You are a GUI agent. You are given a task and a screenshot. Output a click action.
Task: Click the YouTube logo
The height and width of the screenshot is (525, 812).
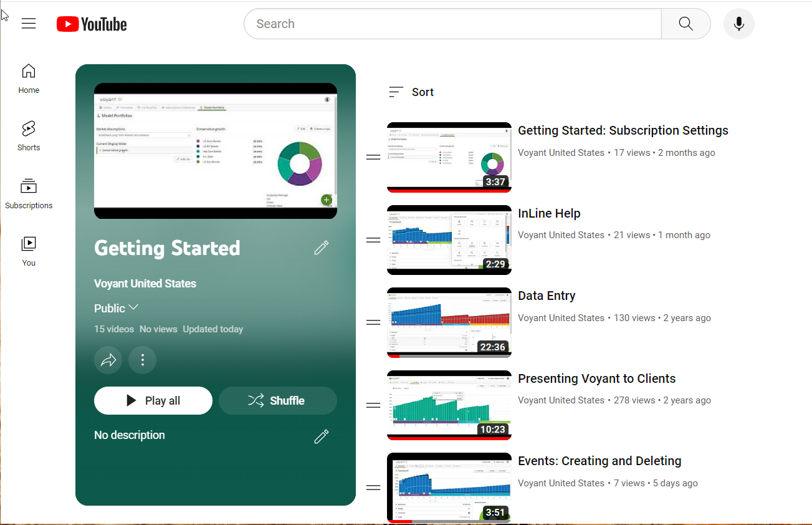[92, 24]
